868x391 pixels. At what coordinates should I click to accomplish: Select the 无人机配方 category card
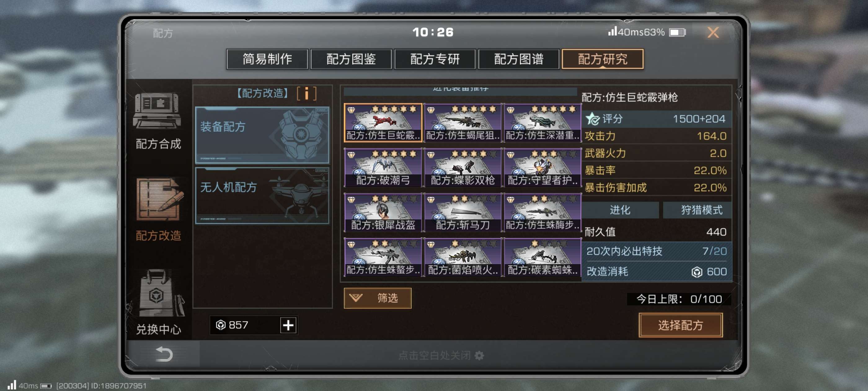pos(262,196)
